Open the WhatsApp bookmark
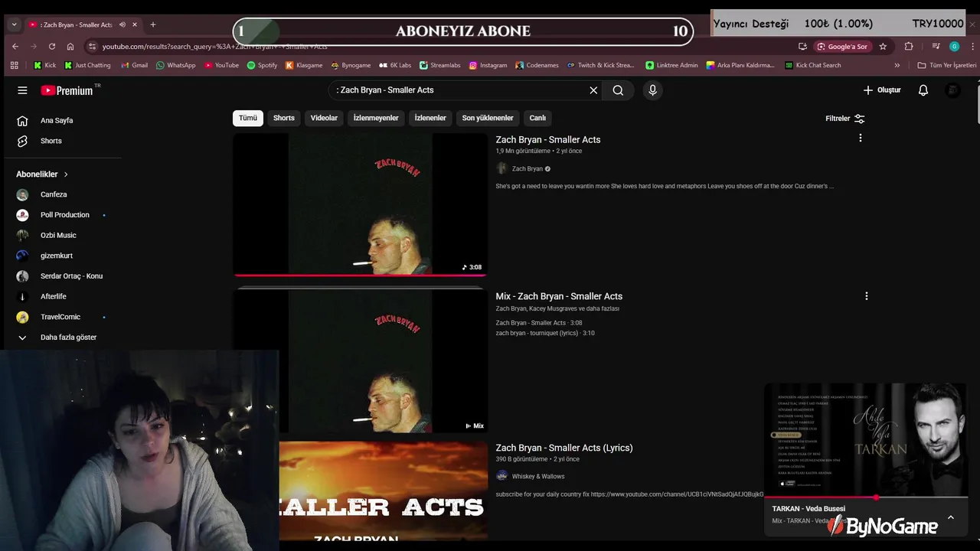Screen dimensions: 980x551 pyautogui.click(x=175, y=65)
